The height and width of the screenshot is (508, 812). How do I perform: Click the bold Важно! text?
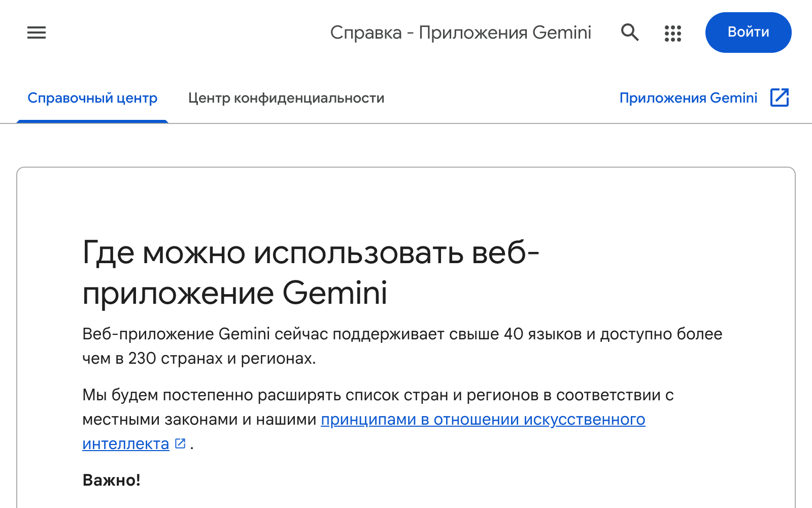112,480
